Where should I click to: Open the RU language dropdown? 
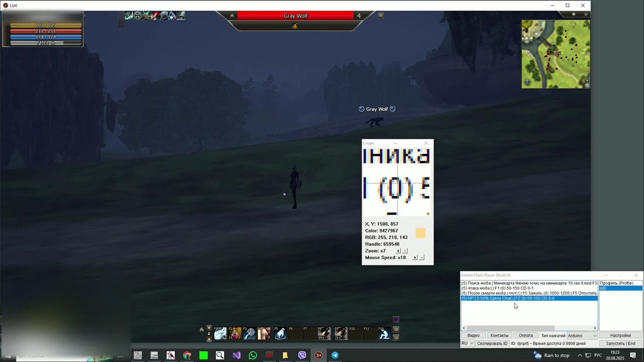[x=467, y=343]
